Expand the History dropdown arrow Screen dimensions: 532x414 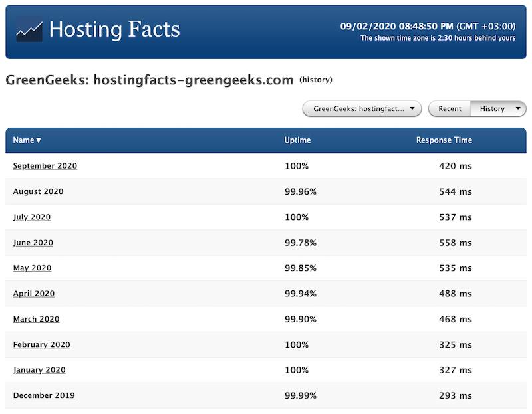[518, 108]
